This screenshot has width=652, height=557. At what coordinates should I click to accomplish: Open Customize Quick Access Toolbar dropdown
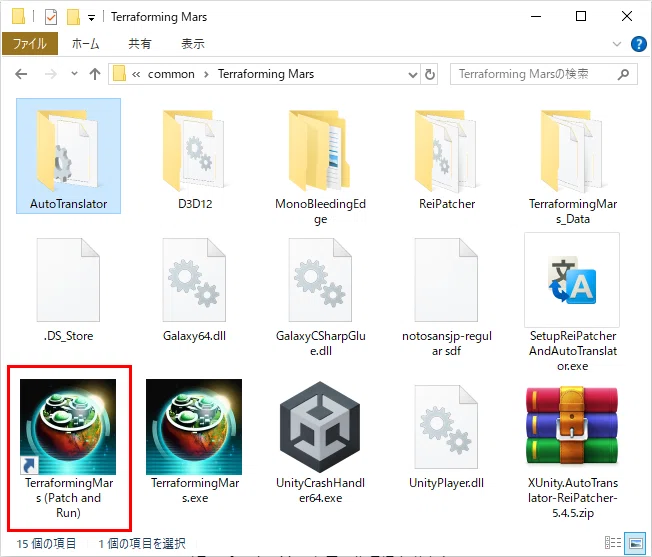[x=91, y=17]
